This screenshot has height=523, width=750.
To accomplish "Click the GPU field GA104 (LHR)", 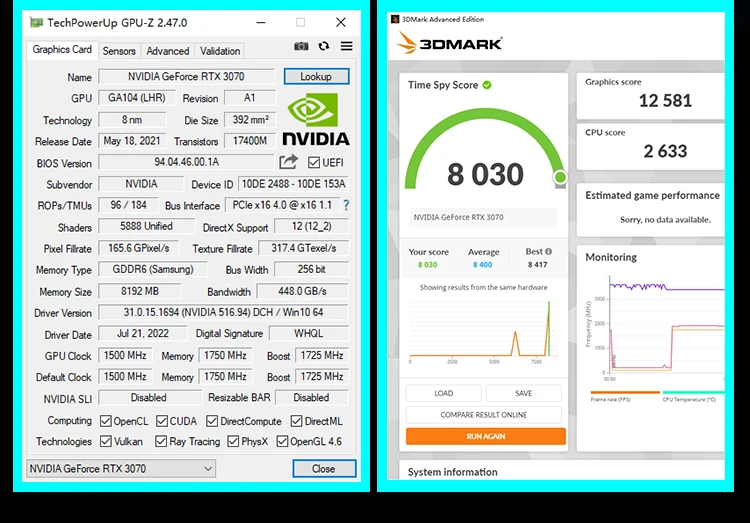I will 136,98.
